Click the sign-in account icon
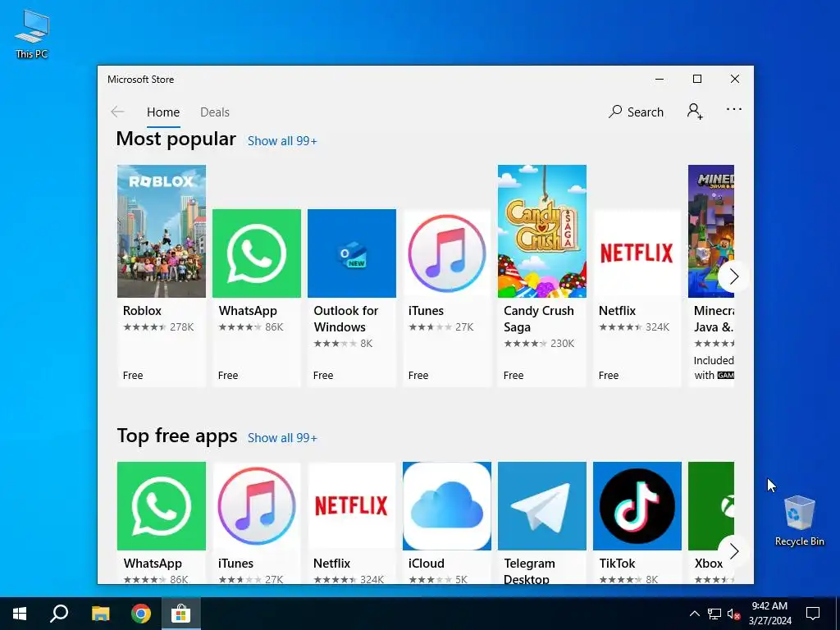This screenshot has width=840, height=630. [695, 112]
